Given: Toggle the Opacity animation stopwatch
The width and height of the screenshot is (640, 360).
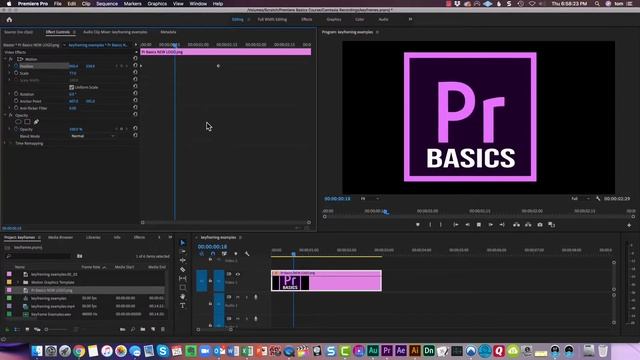Looking at the screenshot, I should tap(16, 129).
